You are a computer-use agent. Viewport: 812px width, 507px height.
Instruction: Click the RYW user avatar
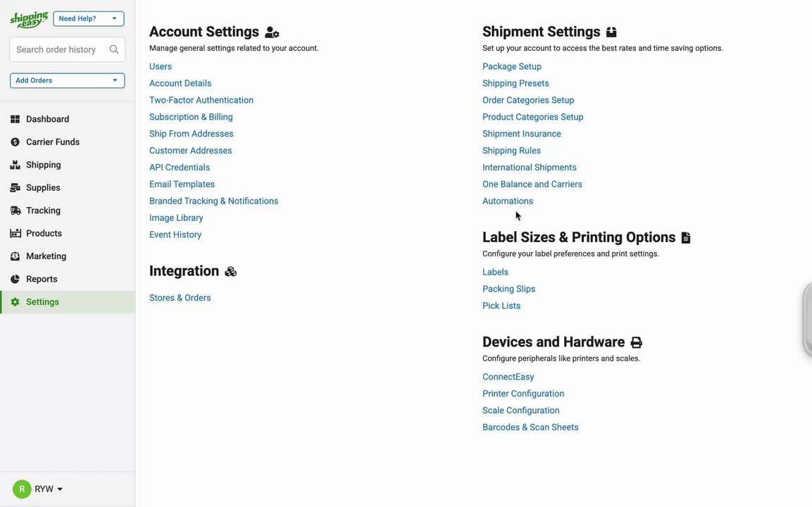click(x=22, y=489)
